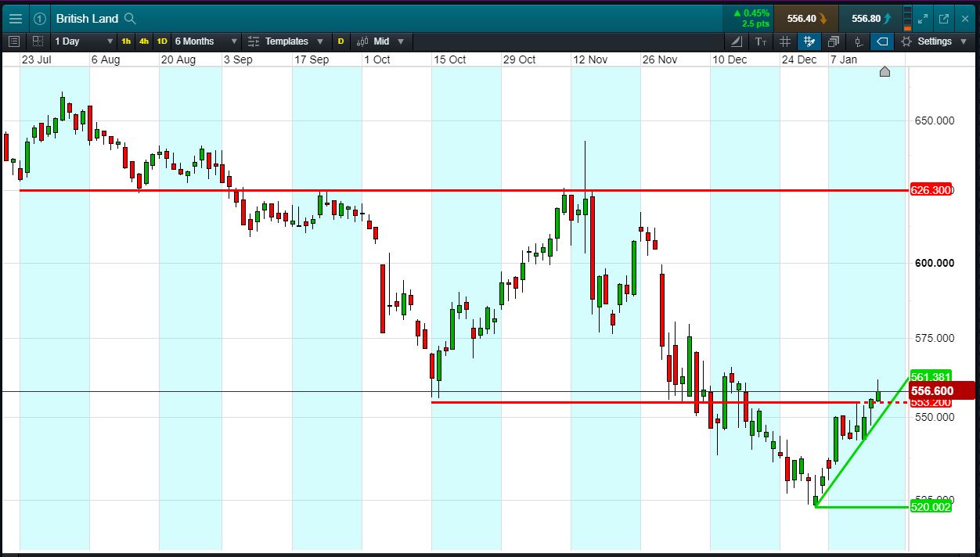Image resolution: width=980 pixels, height=557 pixels.
Task: Click the 626.300 red resistance price label
Action: point(931,190)
